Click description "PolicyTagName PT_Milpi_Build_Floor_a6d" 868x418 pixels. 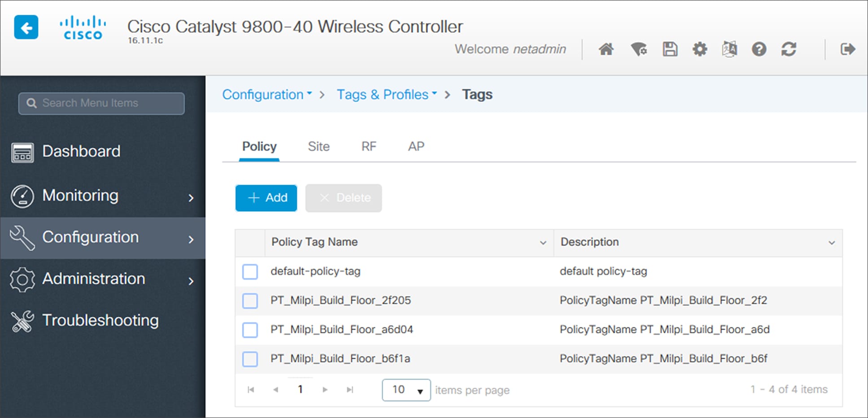click(x=665, y=329)
